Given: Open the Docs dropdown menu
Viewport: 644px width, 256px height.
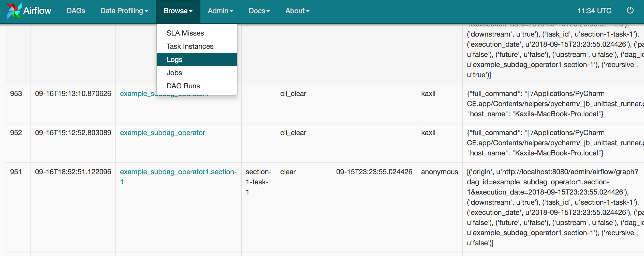Looking at the screenshot, I should (259, 11).
